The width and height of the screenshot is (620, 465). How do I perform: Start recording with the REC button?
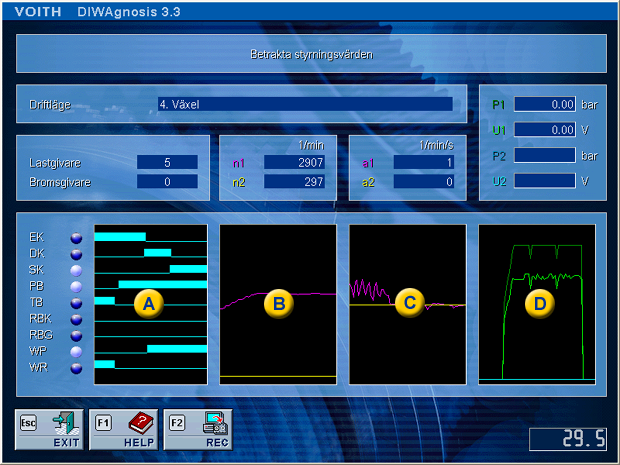[198, 430]
